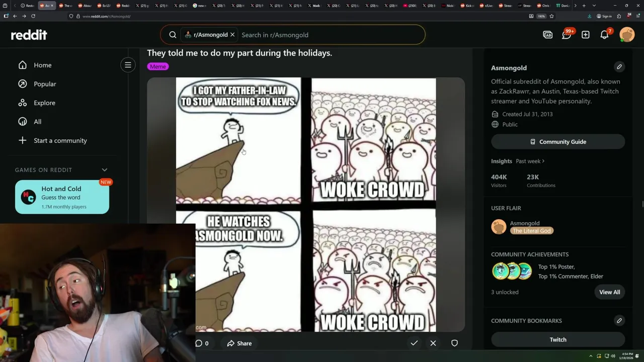644x362 pixels.
Task: Click the 190% zoom level indicator
Action: (x=541, y=16)
